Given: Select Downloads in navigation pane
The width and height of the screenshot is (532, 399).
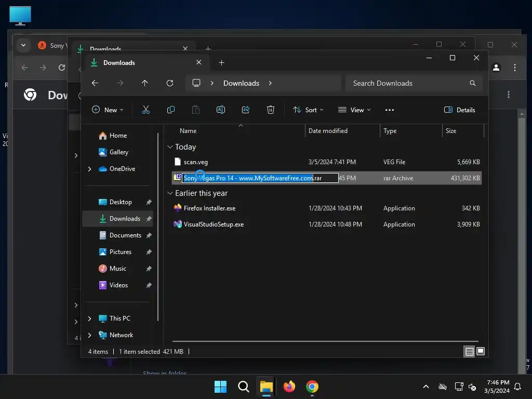Looking at the screenshot, I should pos(117,219).
